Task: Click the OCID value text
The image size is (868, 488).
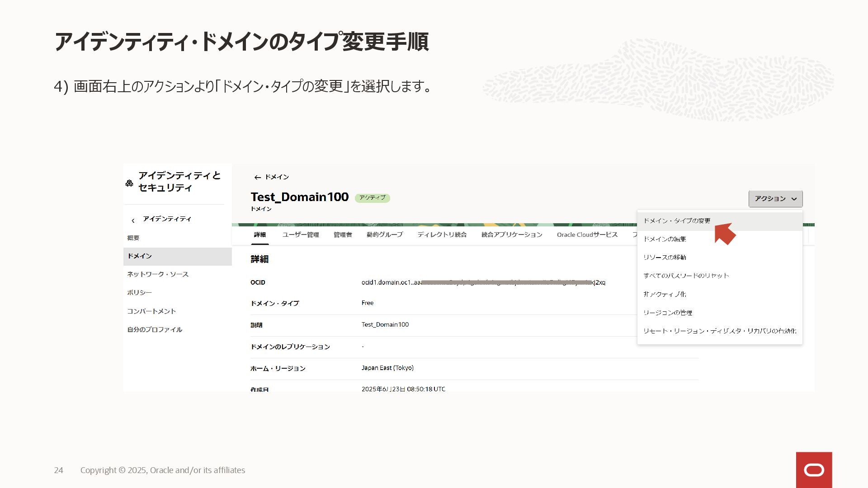Action: tap(483, 282)
